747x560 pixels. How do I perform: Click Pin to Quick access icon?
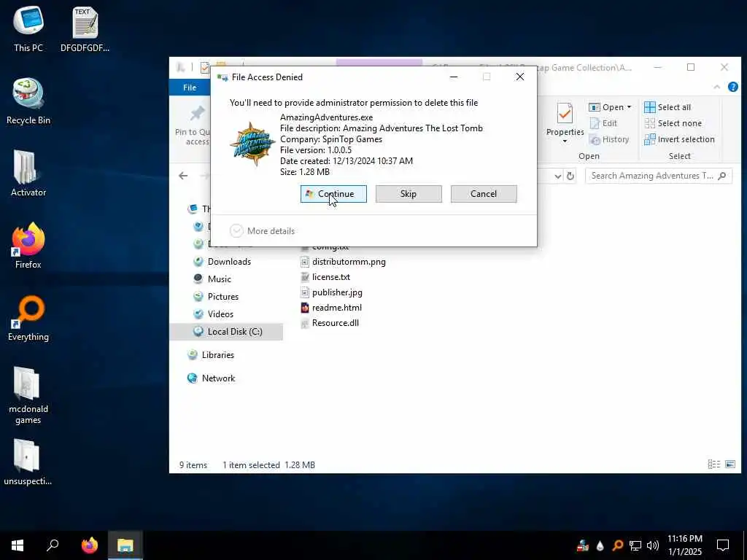196,114
